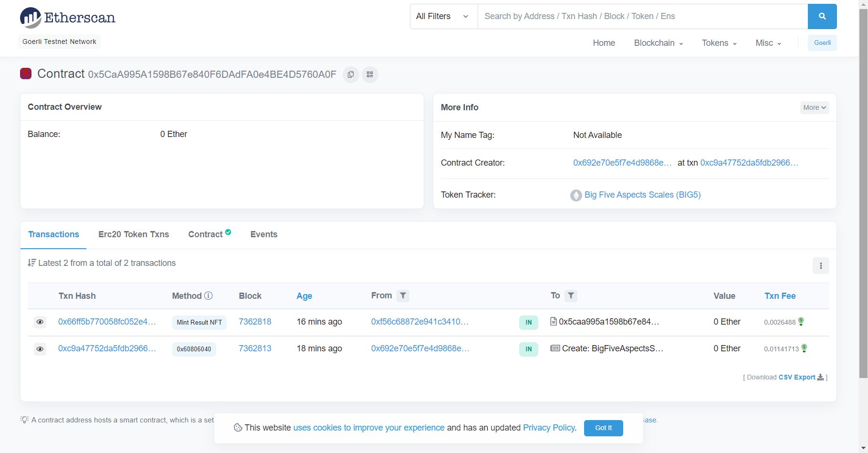Click the search input field

[x=643, y=16]
